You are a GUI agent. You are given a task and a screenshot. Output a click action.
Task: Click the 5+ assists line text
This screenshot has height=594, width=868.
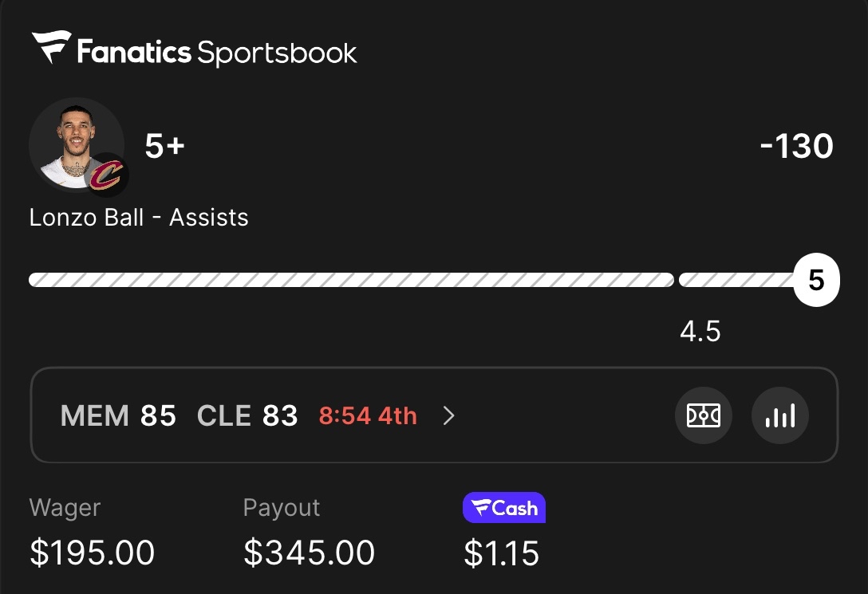tap(164, 146)
